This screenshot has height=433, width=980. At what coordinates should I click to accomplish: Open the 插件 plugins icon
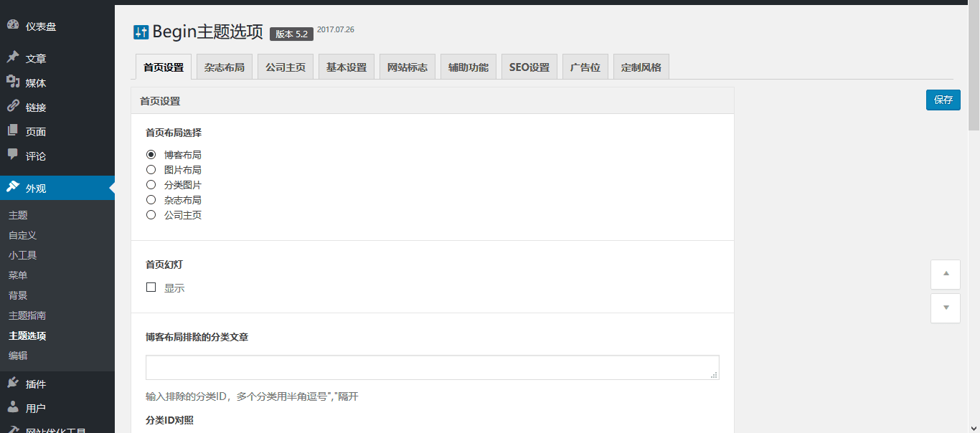coord(13,384)
